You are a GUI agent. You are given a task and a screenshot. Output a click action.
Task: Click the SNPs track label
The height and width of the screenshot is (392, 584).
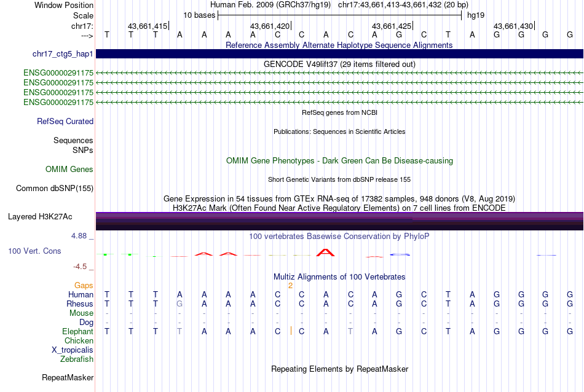(x=83, y=150)
